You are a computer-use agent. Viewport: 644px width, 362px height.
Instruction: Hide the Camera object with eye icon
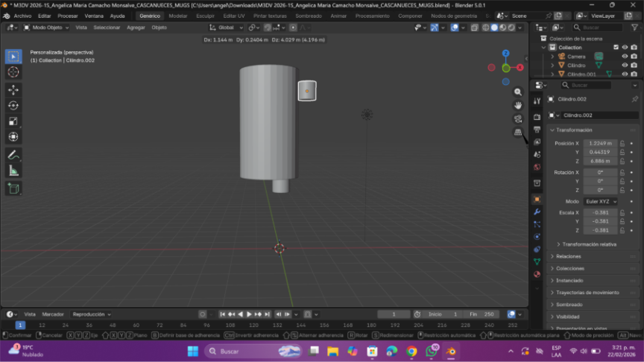click(x=625, y=56)
